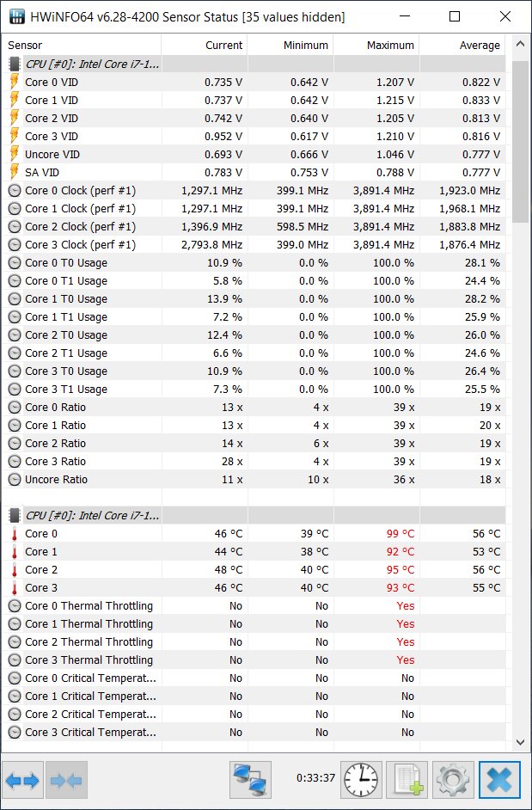The image size is (532, 810).
Task: Click the scrollbar up arrow
Action: tap(520, 45)
